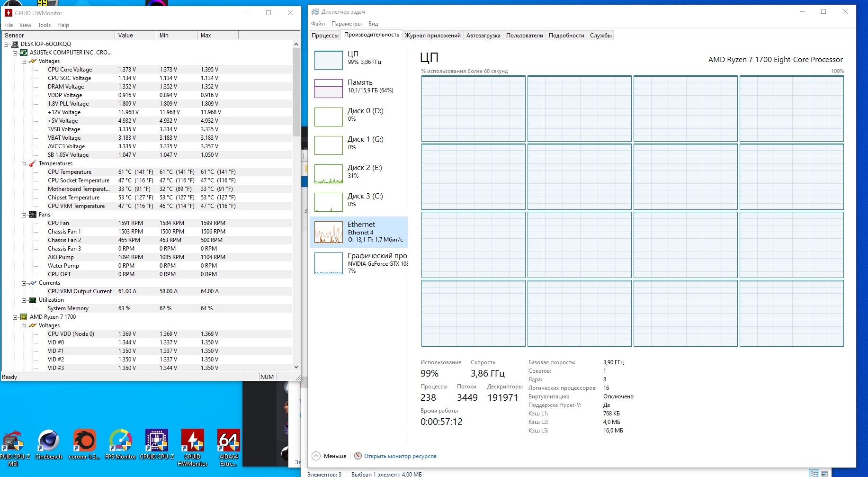Screen dimensions: 868x477
Task: Click the Memory usage graph icon
Action: (328, 88)
